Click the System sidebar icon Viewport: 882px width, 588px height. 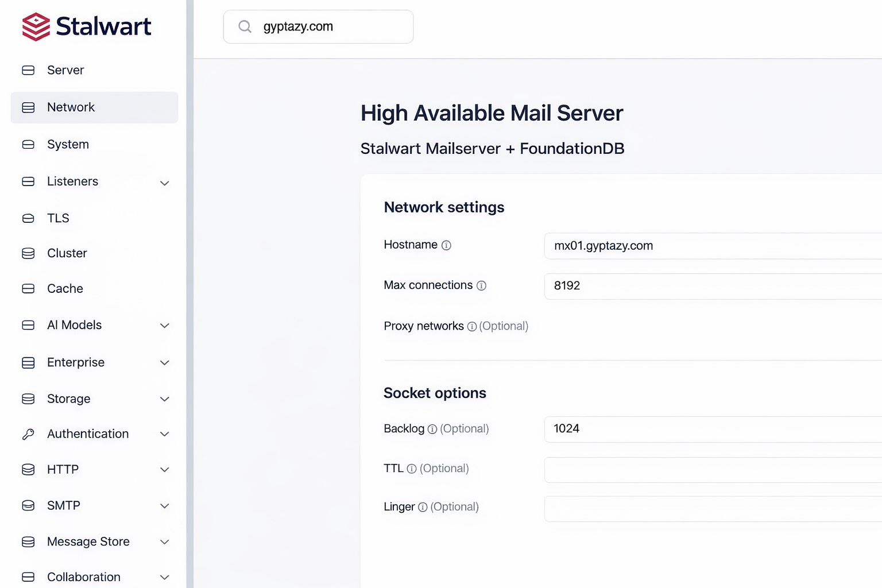(28, 144)
